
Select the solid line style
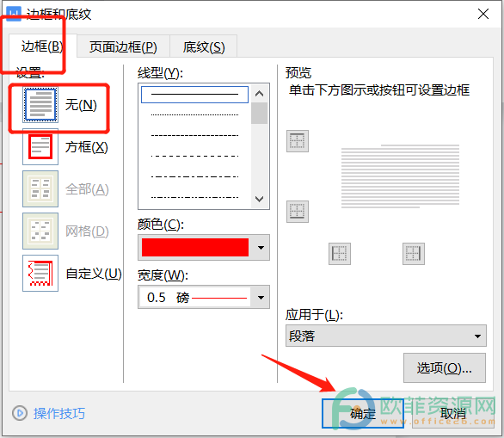194,94
